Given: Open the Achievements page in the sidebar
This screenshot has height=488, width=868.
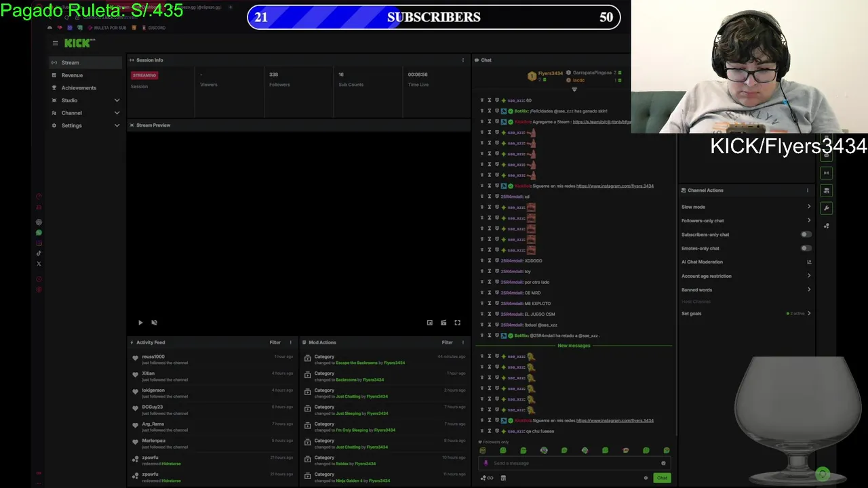Looking at the screenshot, I should click(85, 87).
